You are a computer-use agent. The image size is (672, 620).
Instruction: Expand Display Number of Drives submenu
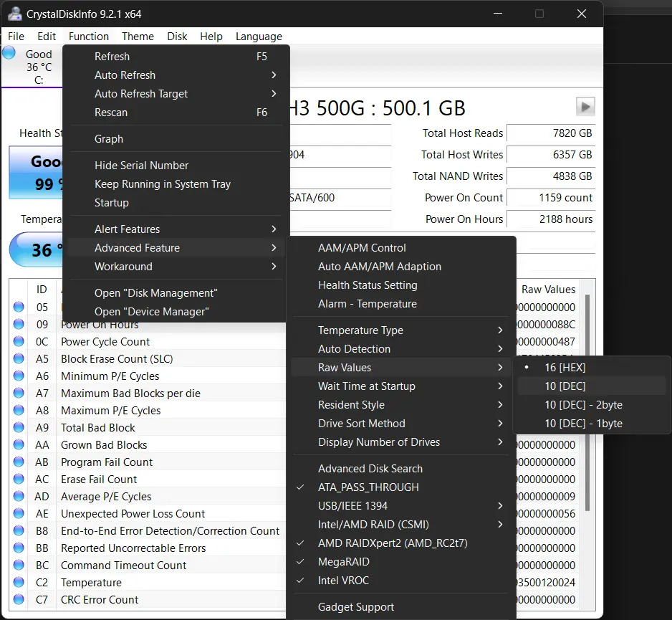(x=400, y=442)
